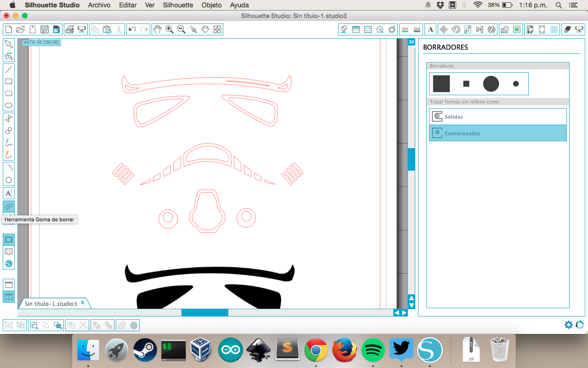Click the Print icon
The image size is (588, 368).
(70, 29)
